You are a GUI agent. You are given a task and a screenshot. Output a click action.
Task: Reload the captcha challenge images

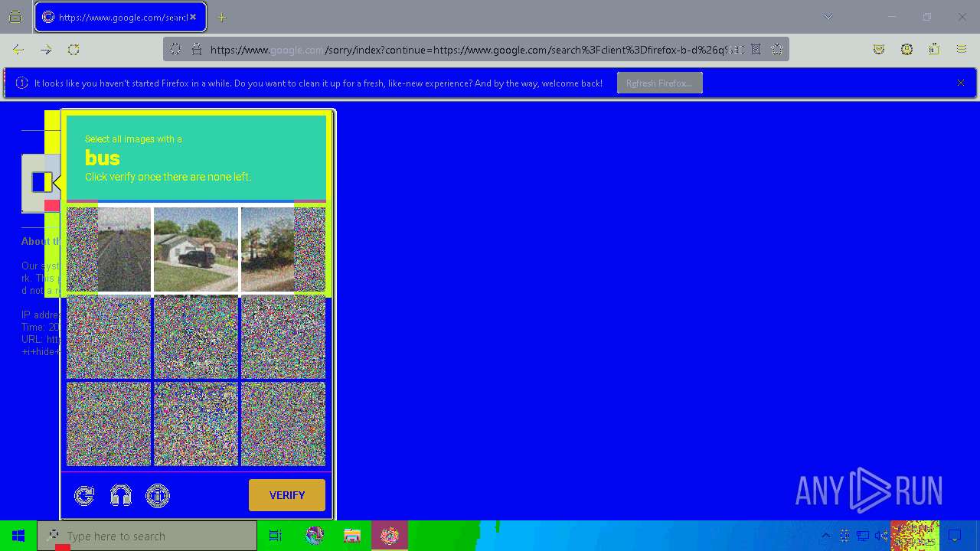point(84,496)
